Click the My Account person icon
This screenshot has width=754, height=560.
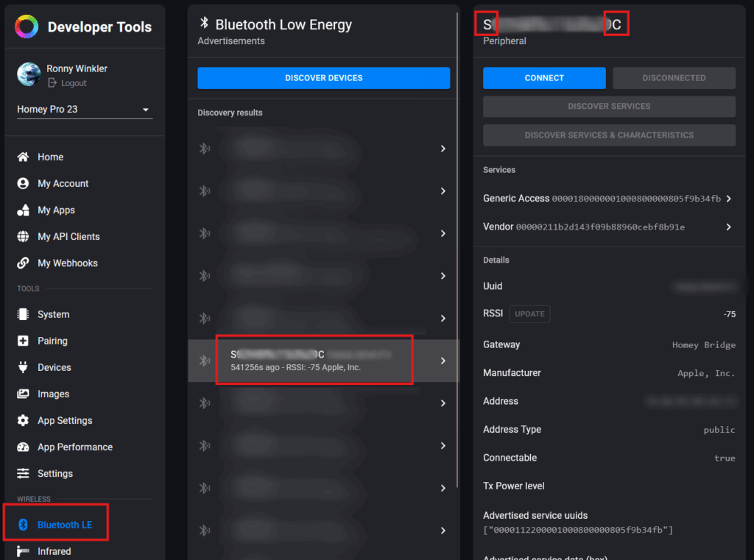click(x=23, y=183)
